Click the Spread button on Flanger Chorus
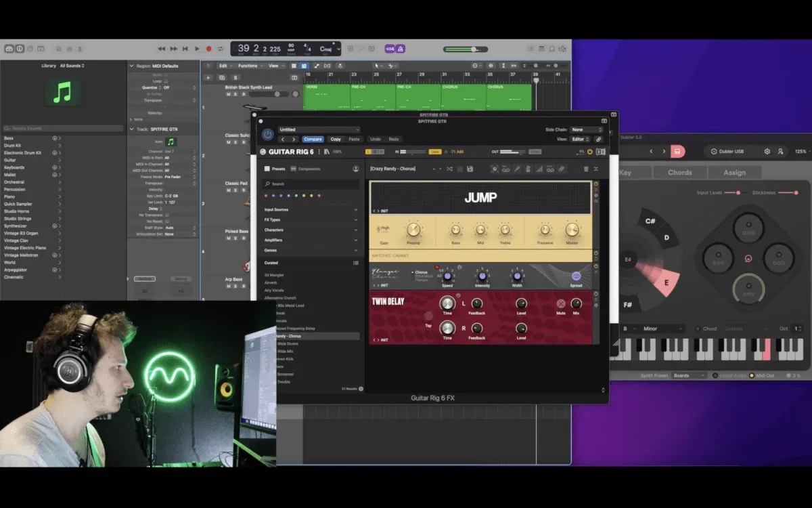The width and height of the screenshot is (812, 508). 577,276
